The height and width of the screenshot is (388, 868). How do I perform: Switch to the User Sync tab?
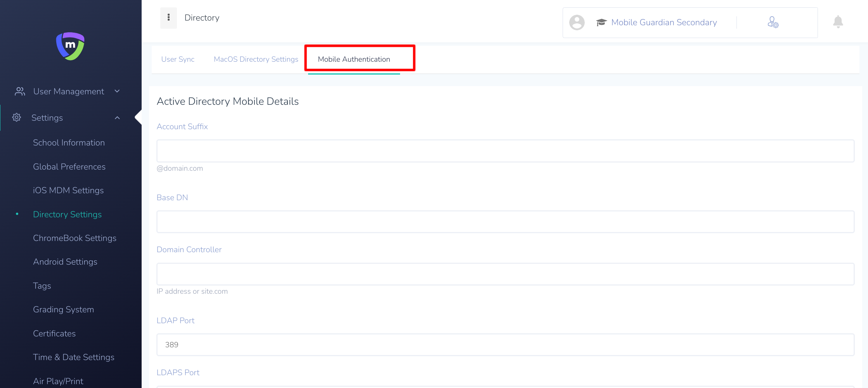[x=178, y=59]
